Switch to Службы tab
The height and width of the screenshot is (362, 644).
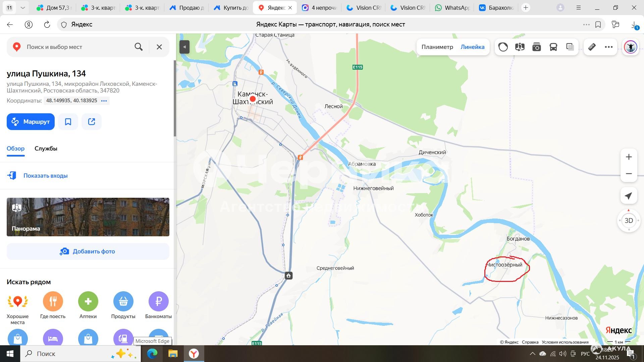pos(46,148)
